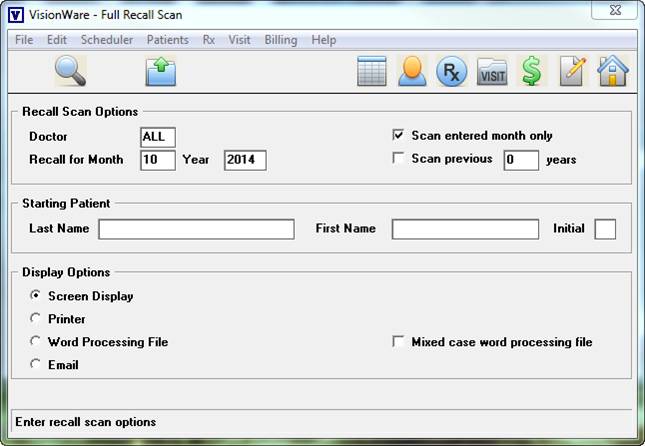Open the Help menu
Image resolution: width=645 pixels, height=446 pixels.
pos(324,40)
